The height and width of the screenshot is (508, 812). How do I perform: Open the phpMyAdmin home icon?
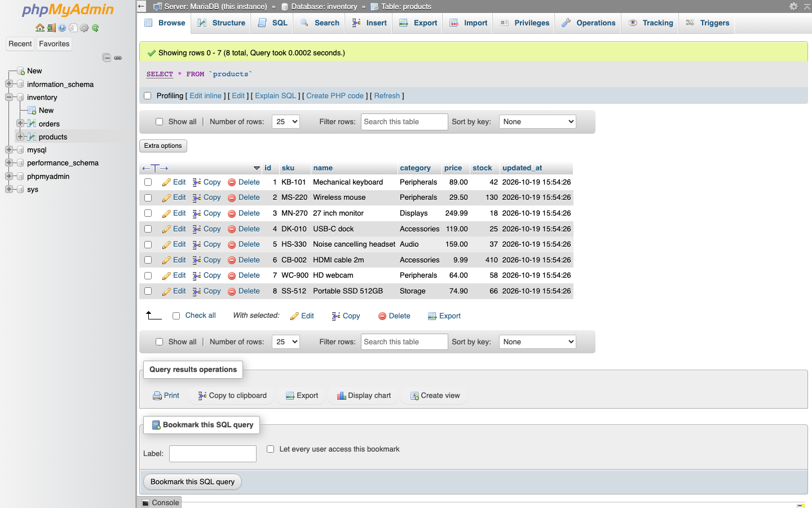pos(39,28)
